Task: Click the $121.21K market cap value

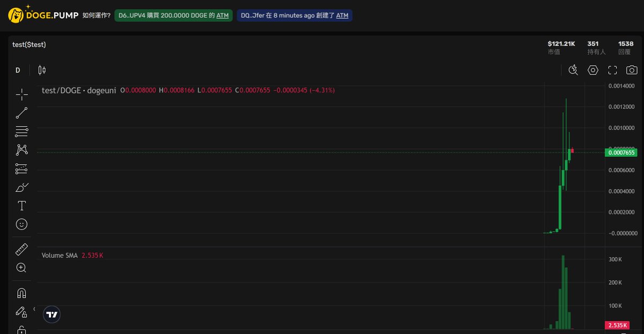Action: tap(561, 43)
